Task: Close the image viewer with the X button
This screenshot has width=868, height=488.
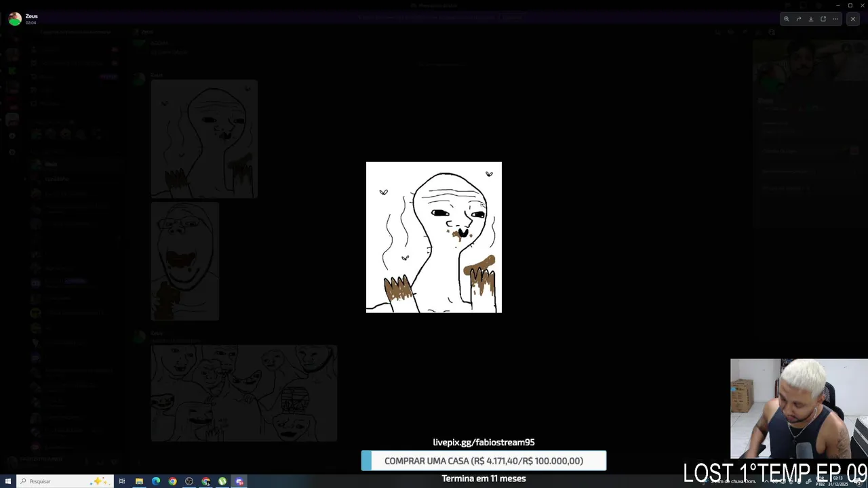Action: (853, 19)
